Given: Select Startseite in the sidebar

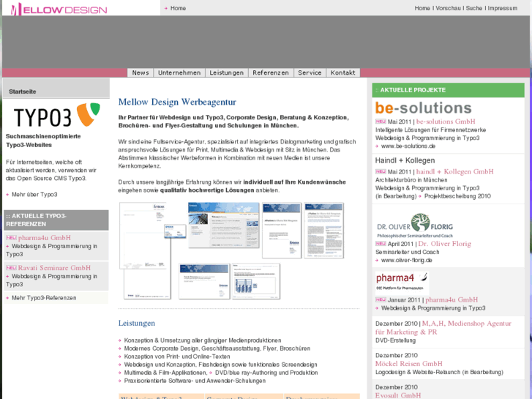Looking at the screenshot, I should click(23, 92).
